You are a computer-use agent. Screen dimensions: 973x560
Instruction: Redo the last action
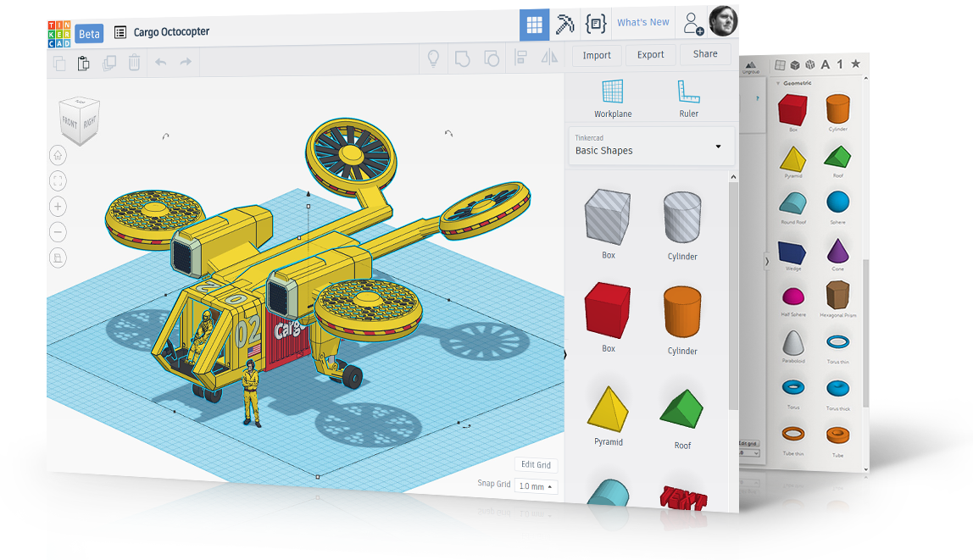tap(186, 62)
